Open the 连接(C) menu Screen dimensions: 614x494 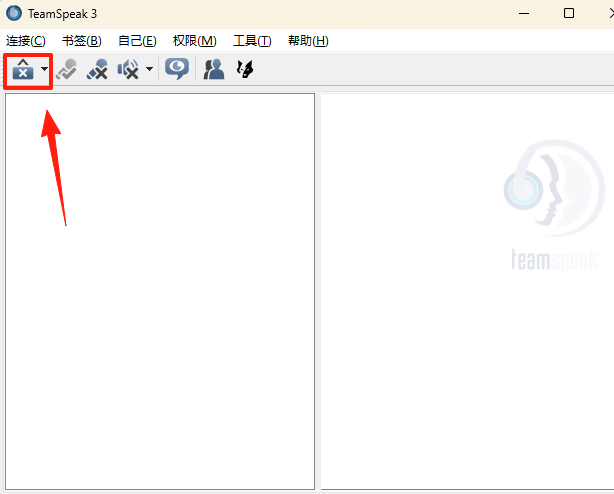click(26, 41)
